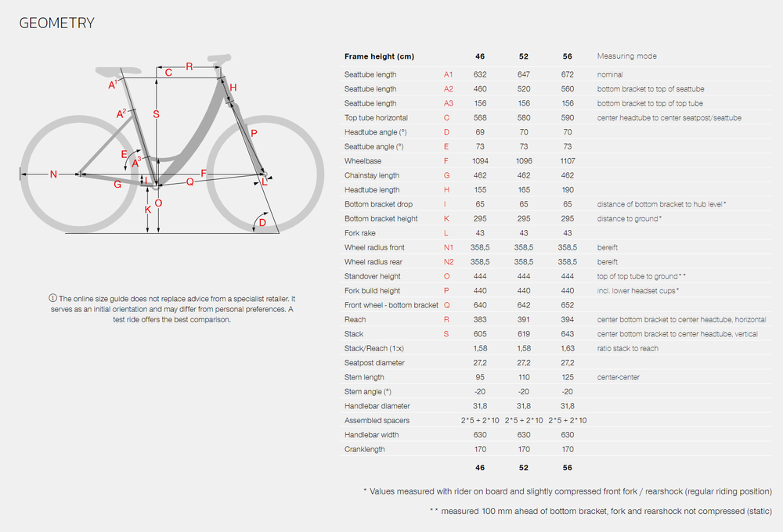Click the info icon beside the size guide note
Image resolution: width=783 pixels, height=532 pixels.
pos(53,299)
